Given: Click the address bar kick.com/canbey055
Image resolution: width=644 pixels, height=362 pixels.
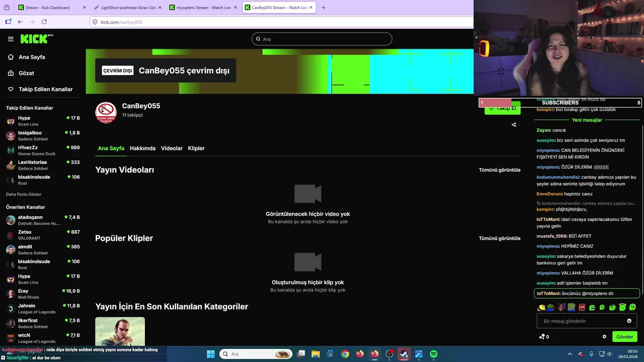Looking at the screenshot, I should (282, 22).
